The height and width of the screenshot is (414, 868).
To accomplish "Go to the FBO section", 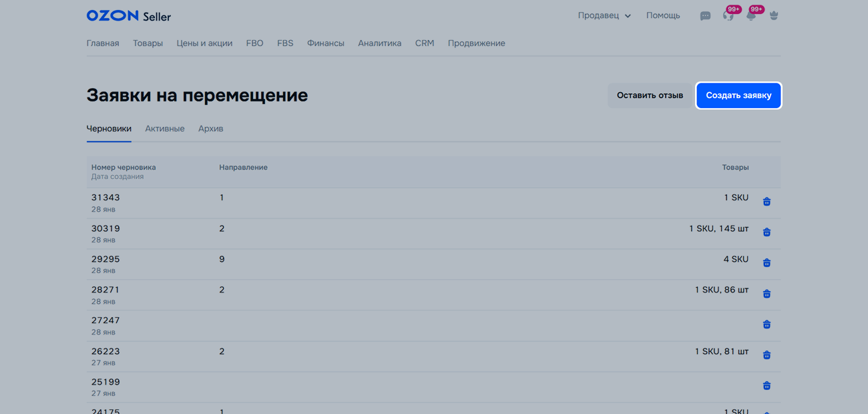I will tap(254, 43).
